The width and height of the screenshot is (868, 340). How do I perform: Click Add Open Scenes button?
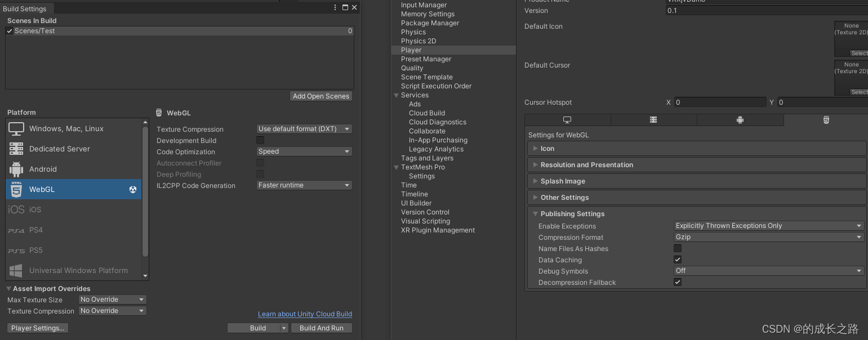[321, 96]
